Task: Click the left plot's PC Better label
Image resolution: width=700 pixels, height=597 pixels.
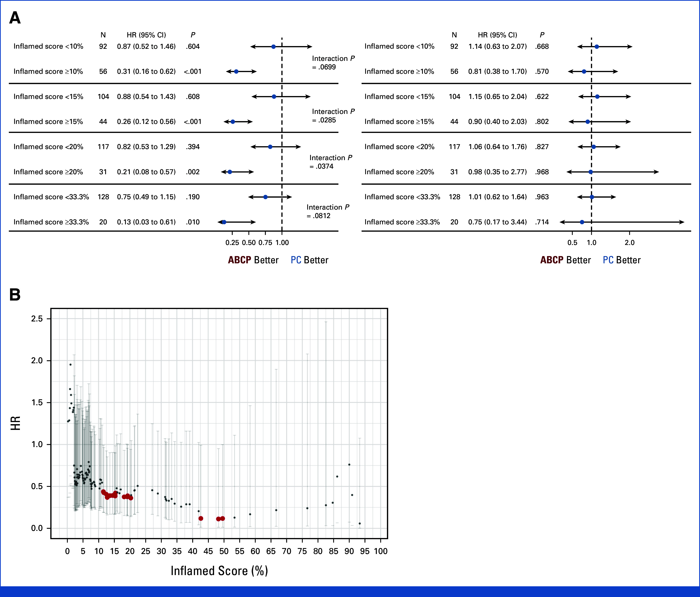Action: pyautogui.click(x=309, y=260)
